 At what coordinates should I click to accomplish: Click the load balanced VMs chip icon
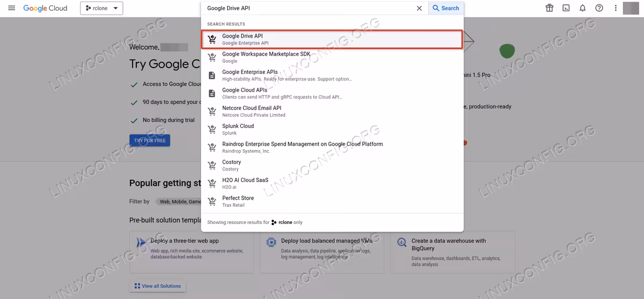tap(272, 243)
